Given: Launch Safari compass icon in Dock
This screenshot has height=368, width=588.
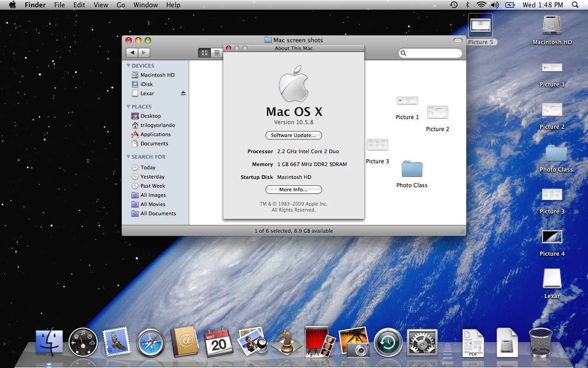Looking at the screenshot, I should point(150,343).
